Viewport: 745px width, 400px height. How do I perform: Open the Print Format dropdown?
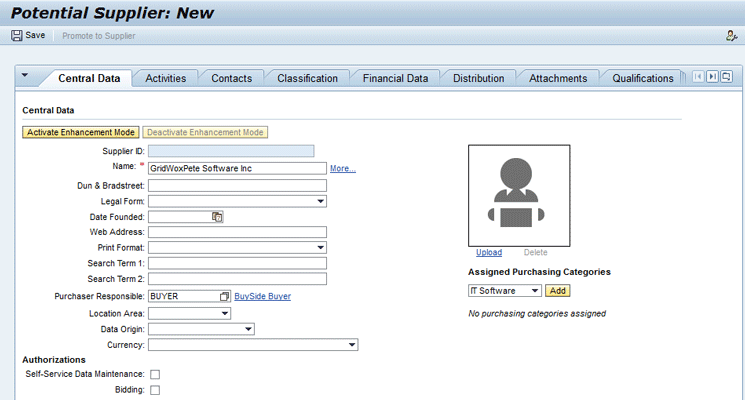[321, 247]
